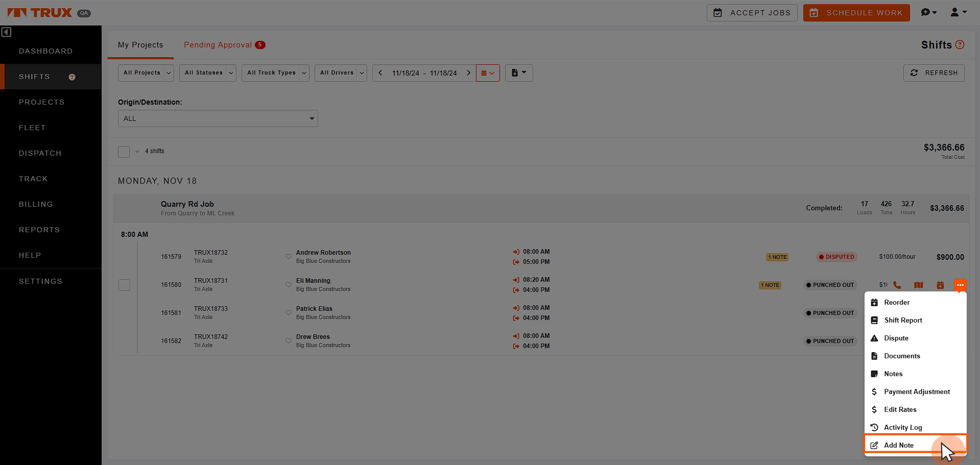
Task: Click the DISPUTED status badge
Action: (x=836, y=257)
